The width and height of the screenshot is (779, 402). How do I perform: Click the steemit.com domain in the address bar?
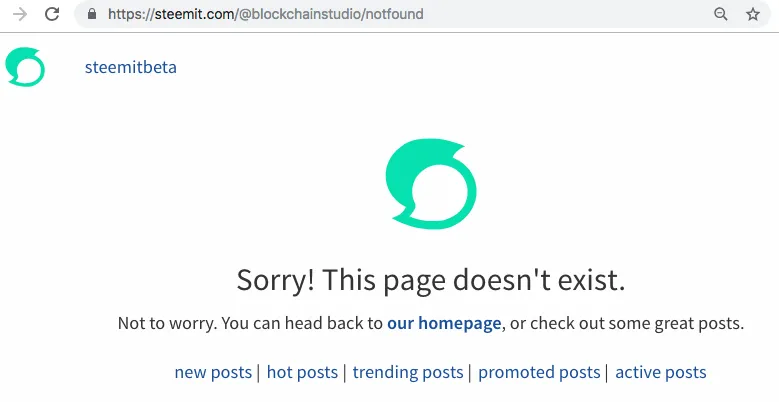[x=195, y=14]
